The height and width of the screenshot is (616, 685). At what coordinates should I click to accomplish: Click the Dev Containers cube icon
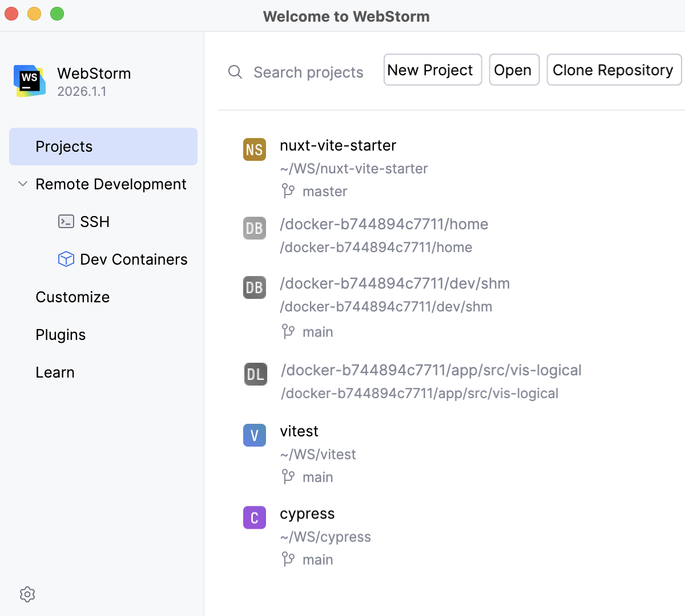coord(66,259)
